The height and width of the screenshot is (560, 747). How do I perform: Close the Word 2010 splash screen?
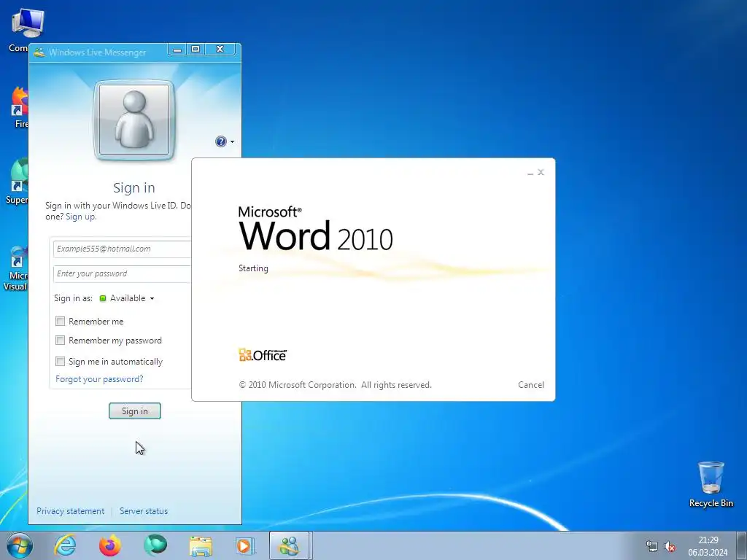pyautogui.click(x=541, y=172)
